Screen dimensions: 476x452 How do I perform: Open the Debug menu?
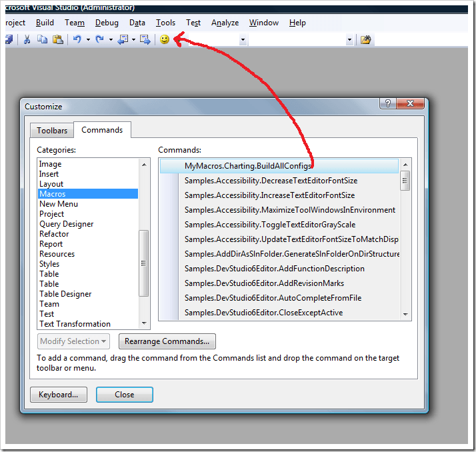[x=107, y=23]
